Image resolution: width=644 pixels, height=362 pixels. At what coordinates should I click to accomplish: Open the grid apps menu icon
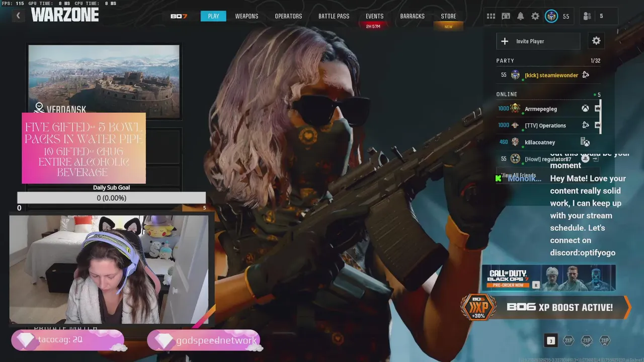click(491, 16)
